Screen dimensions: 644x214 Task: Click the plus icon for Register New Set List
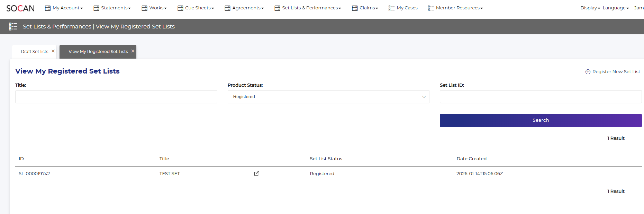pos(588,72)
